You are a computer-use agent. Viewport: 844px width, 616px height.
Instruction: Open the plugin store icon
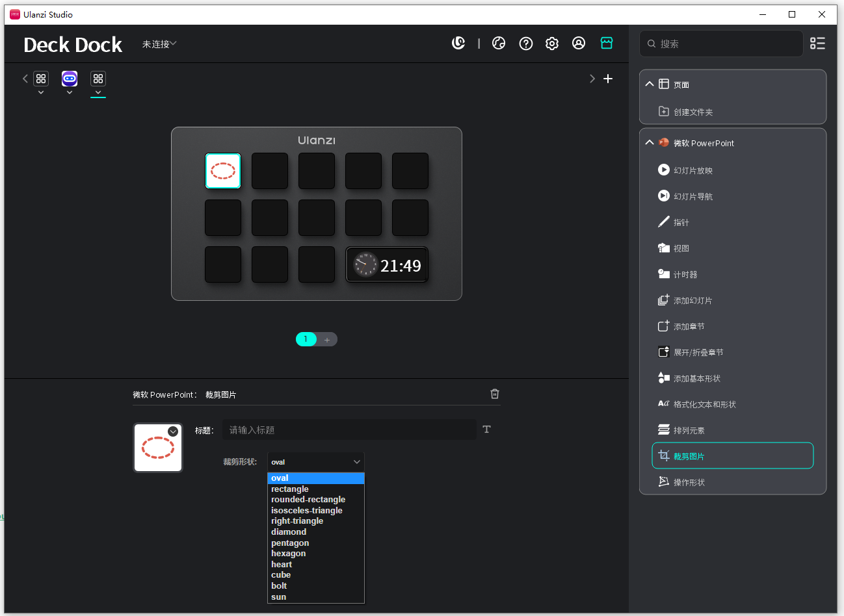click(607, 43)
